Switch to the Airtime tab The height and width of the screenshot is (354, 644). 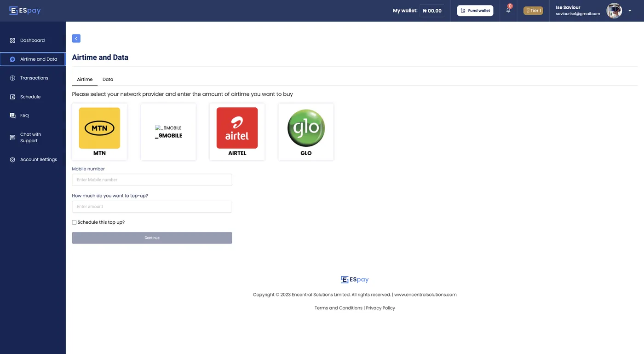(85, 79)
